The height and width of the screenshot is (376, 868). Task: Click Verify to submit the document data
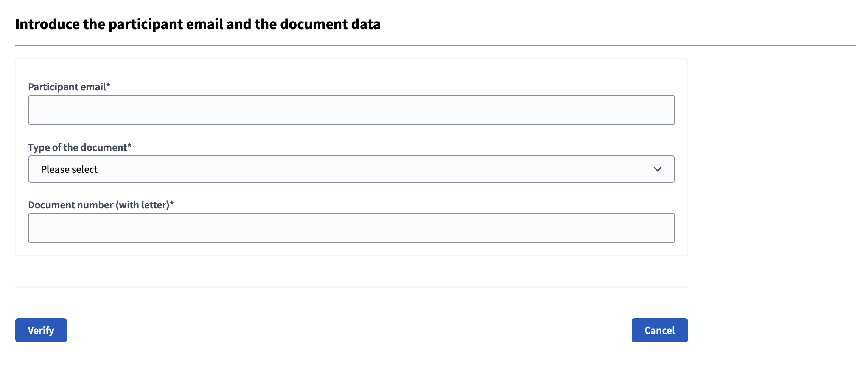40,330
